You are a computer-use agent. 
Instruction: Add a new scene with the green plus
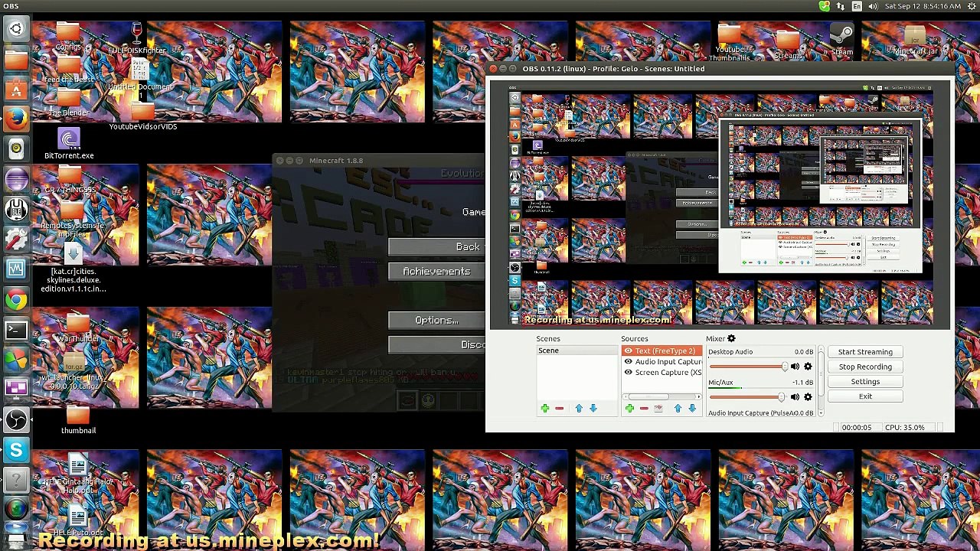(x=545, y=409)
